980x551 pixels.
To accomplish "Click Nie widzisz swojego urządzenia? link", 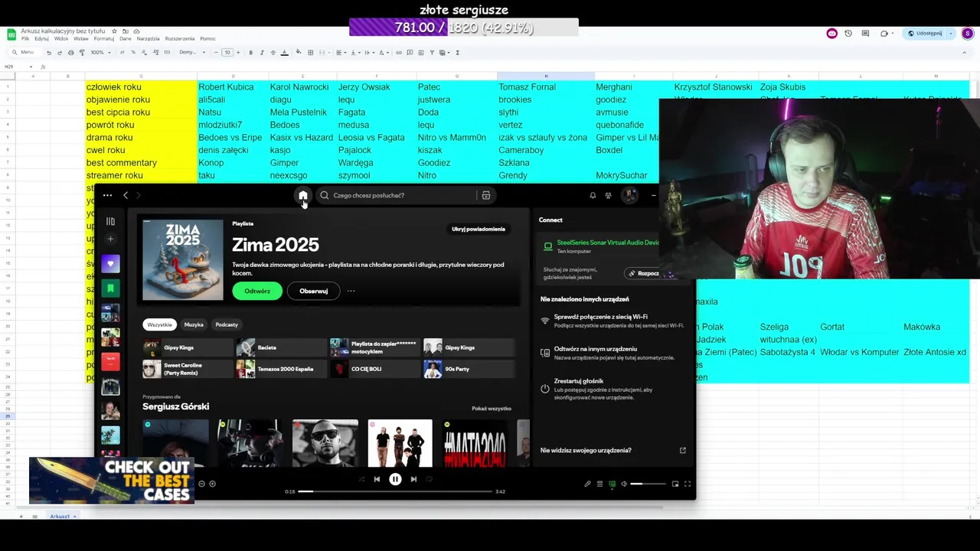I will [x=586, y=450].
